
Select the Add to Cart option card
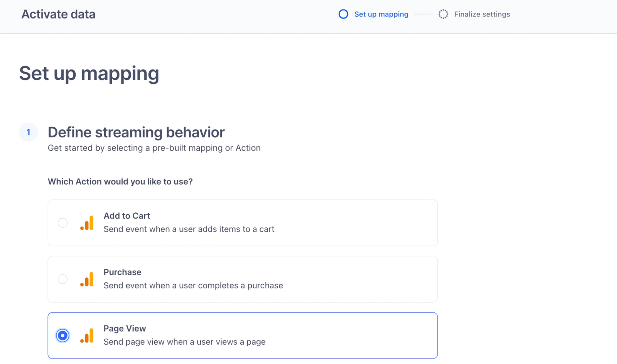[x=242, y=222]
